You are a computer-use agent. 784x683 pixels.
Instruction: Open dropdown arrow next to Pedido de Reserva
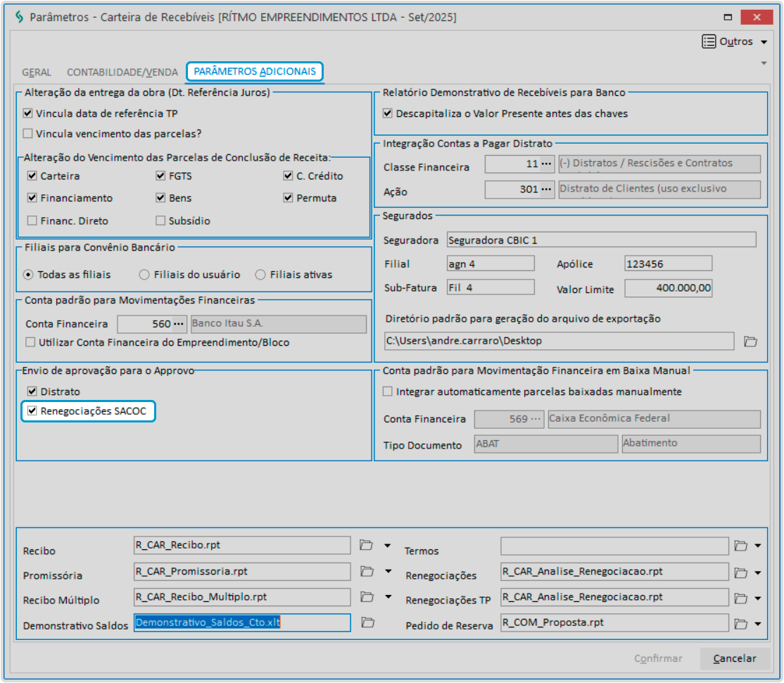[x=758, y=624]
